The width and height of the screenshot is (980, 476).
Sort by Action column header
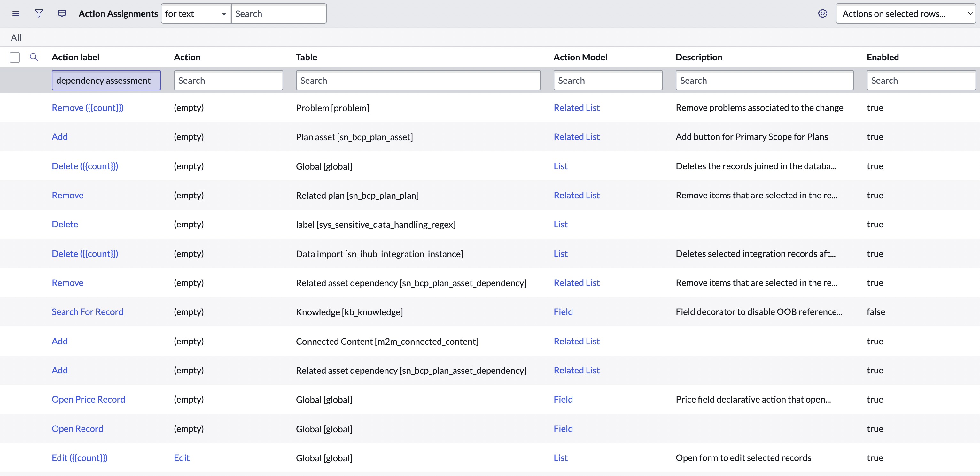point(187,57)
